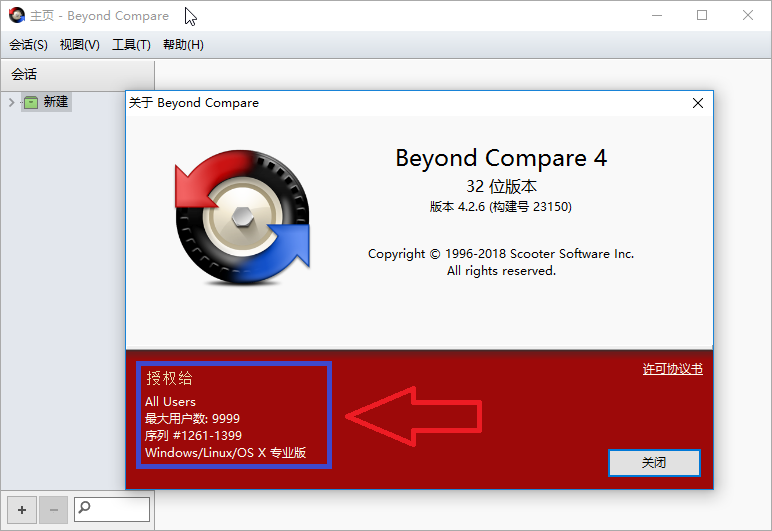This screenshot has height=531, width=772.
Task: Click the 关于 Beyond Compare dialog title bar
Action: pos(400,103)
